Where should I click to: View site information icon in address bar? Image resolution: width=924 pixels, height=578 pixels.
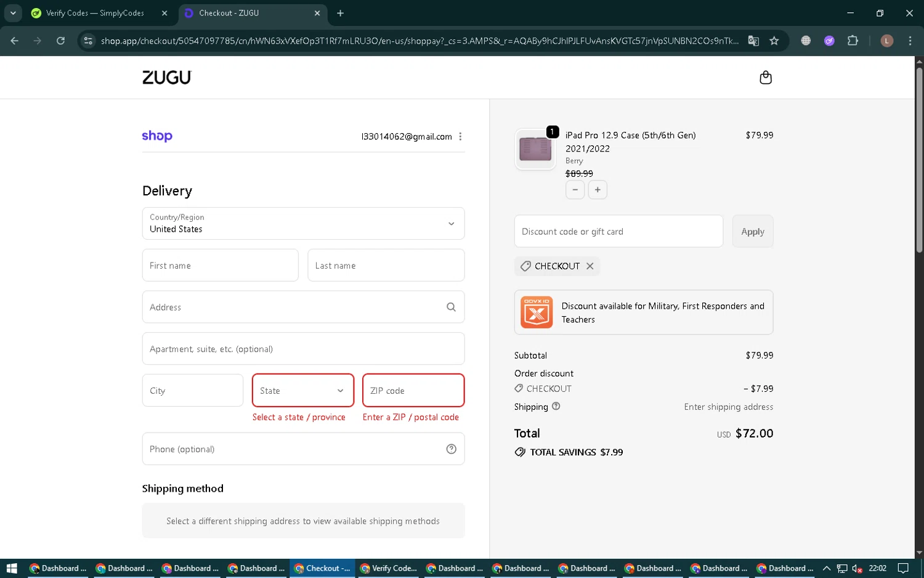coord(88,41)
